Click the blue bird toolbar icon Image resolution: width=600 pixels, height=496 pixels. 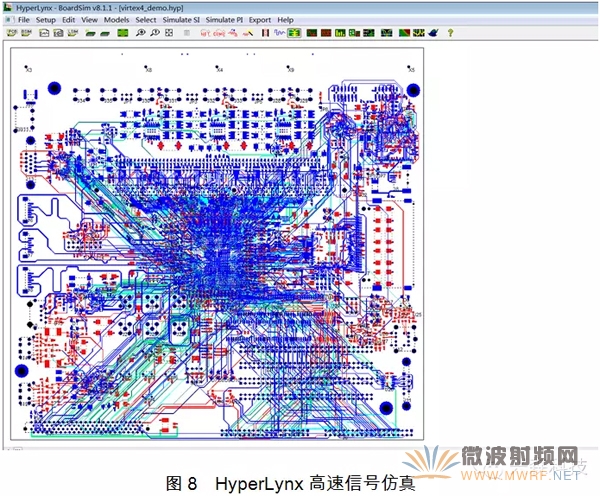tap(433, 33)
